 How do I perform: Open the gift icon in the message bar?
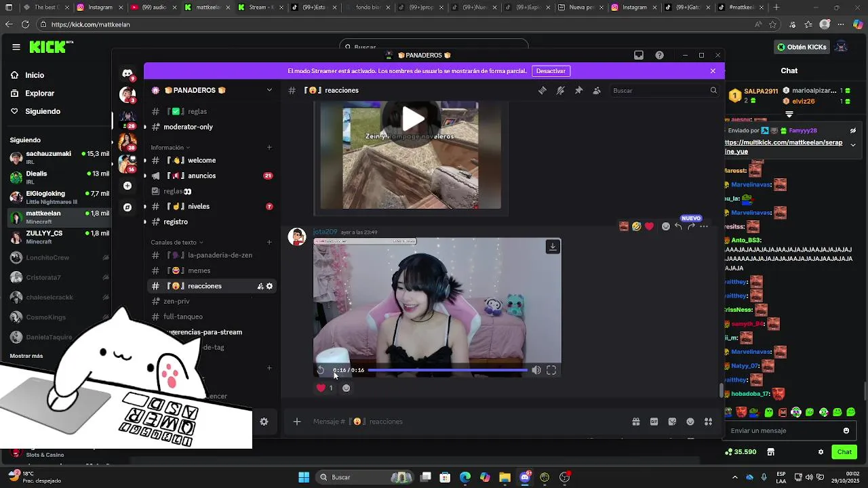click(x=636, y=422)
